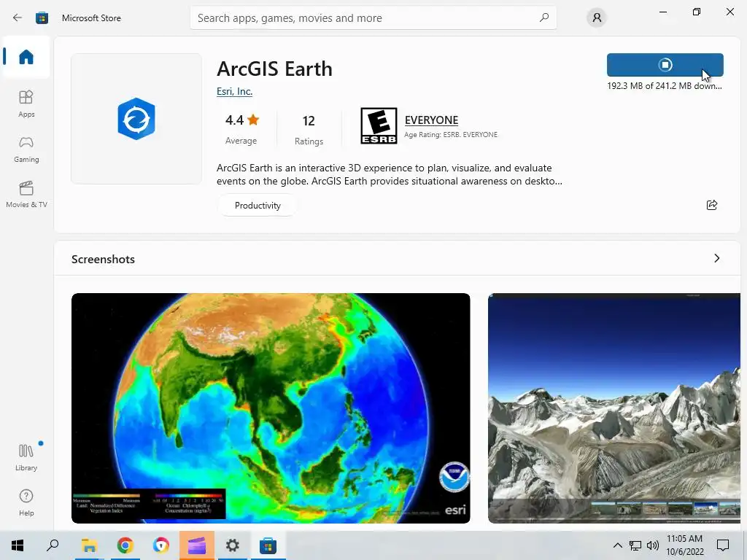Open the Library in sidebar
The image size is (747, 560).
(x=26, y=457)
